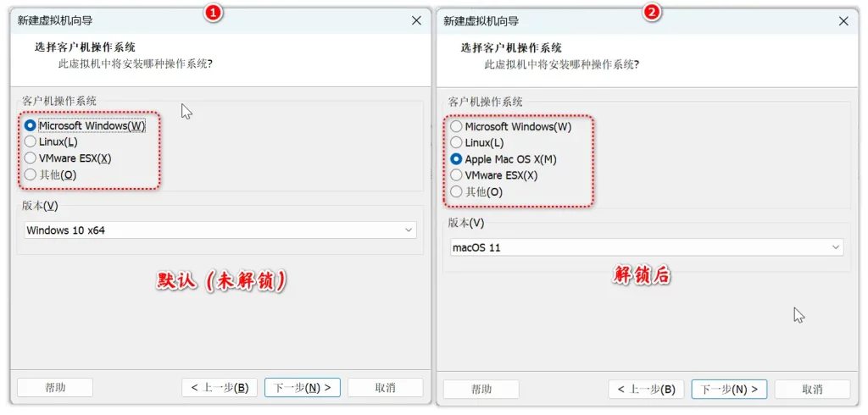Click 帮助 button in right dialog

(481, 389)
